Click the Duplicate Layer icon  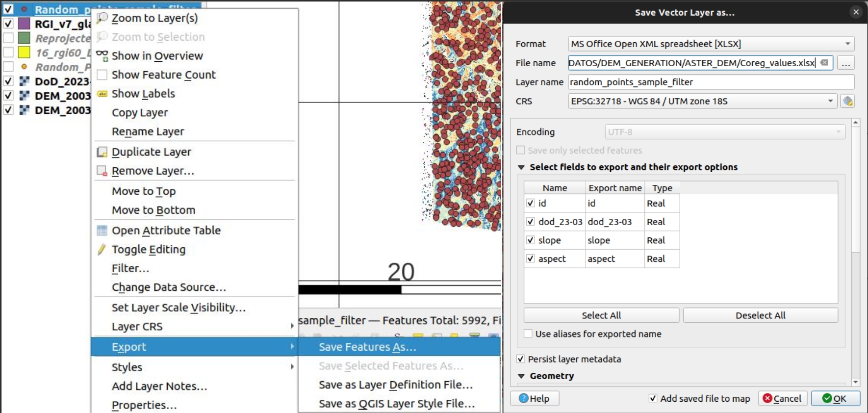(x=102, y=152)
